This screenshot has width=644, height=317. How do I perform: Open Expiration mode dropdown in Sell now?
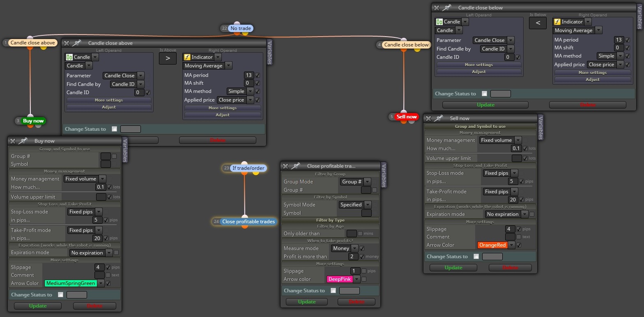(x=506, y=214)
